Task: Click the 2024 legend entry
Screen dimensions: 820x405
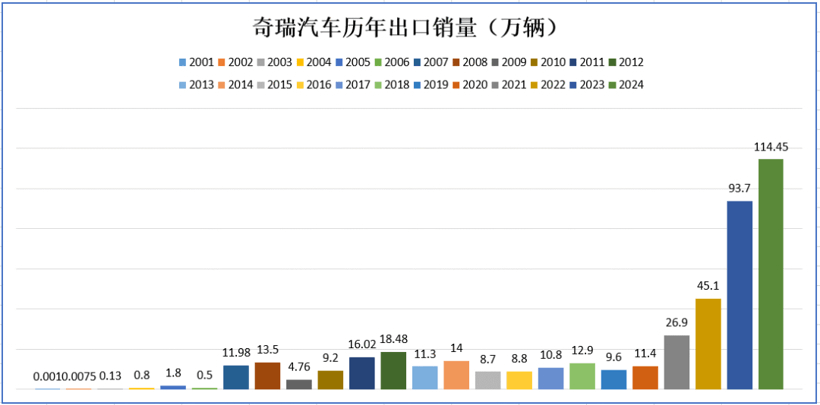Action: point(626,85)
